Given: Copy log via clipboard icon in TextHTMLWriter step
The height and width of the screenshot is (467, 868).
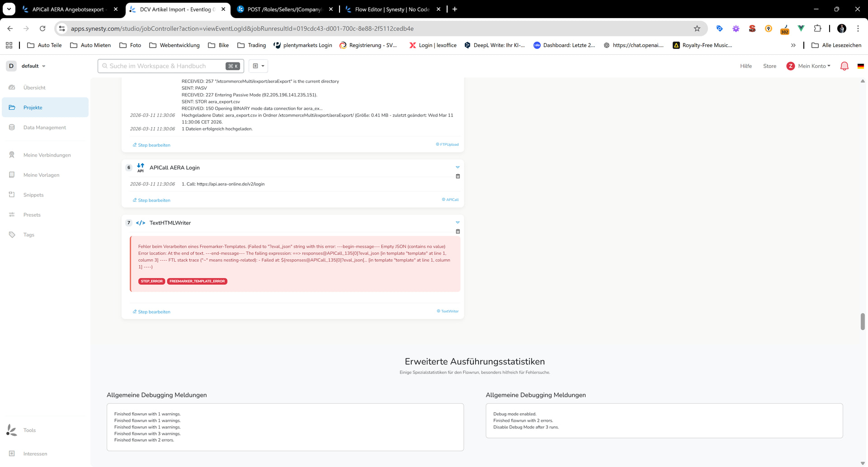Looking at the screenshot, I should pos(458,232).
